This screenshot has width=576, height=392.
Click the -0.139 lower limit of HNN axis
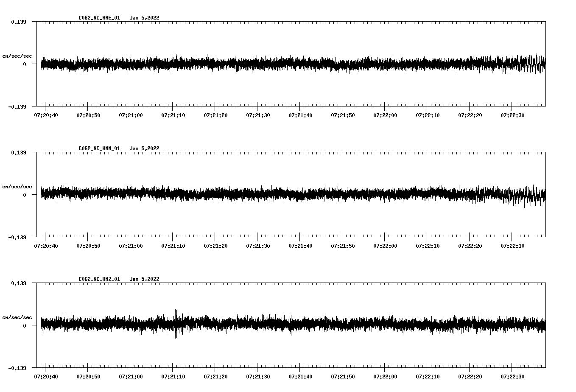[17, 237]
